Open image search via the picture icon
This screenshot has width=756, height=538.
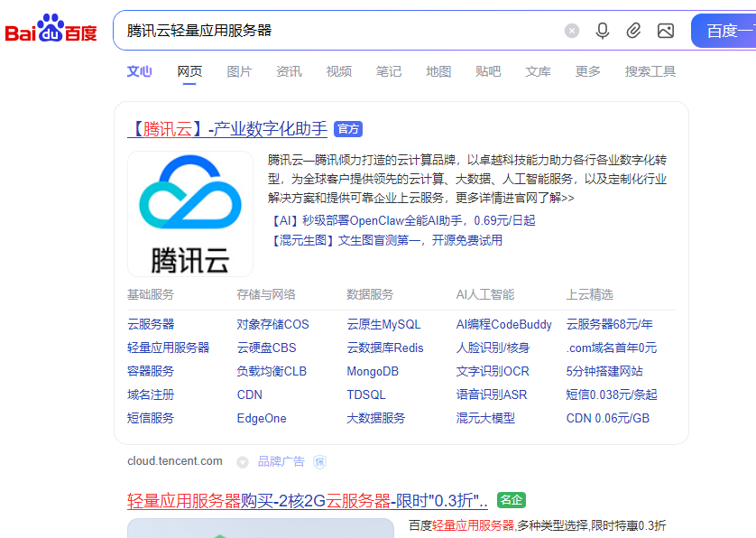coord(666,31)
